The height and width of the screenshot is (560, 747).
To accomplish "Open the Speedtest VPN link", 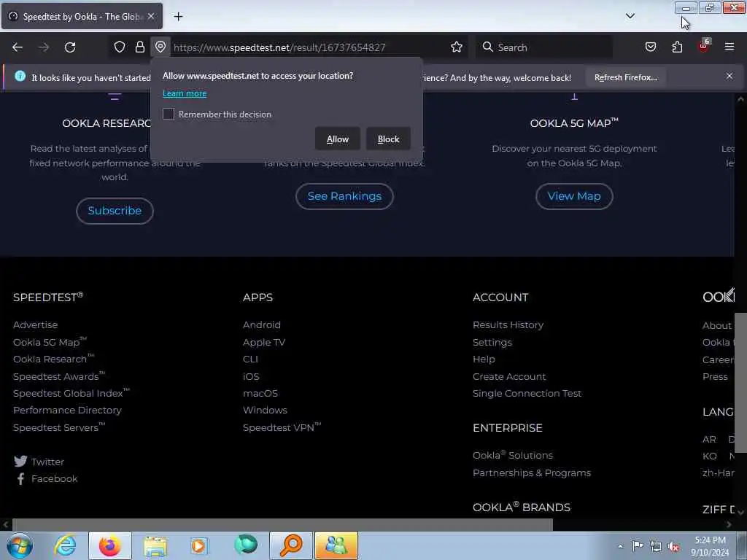I will tap(282, 427).
